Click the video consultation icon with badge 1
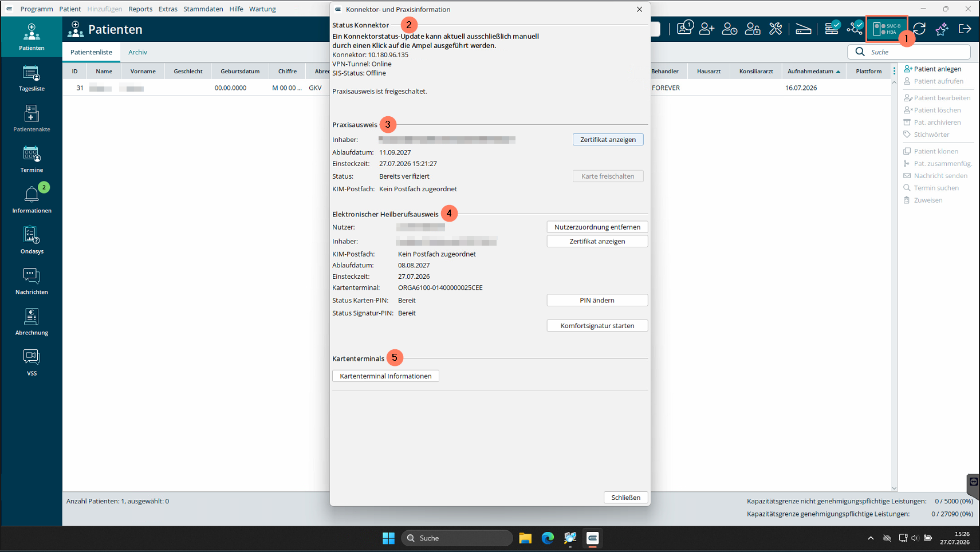980x552 pixels. pos(684,28)
